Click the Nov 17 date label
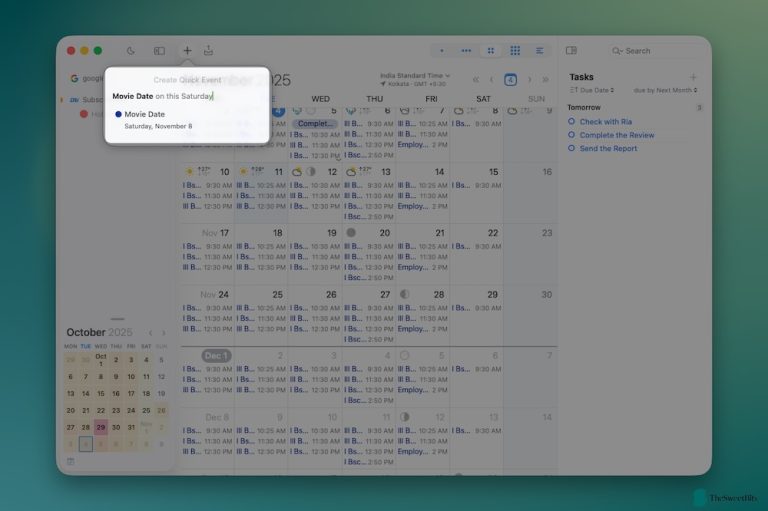Image resolution: width=768 pixels, height=511 pixels. click(215, 233)
